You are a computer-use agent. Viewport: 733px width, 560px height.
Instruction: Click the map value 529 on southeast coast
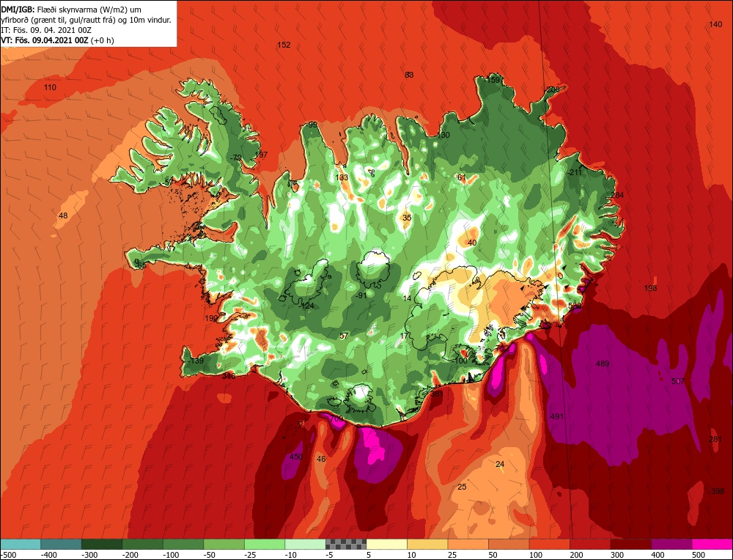(575, 306)
